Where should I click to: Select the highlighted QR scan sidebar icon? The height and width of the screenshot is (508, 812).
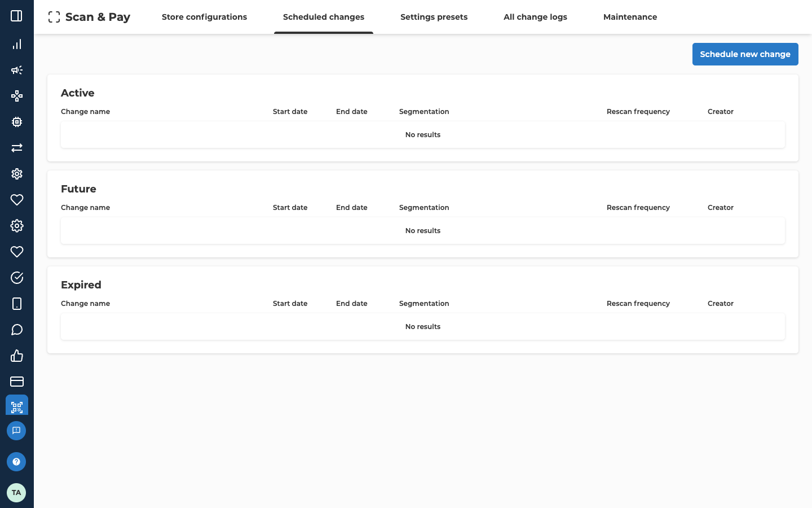pyautogui.click(x=17, y=405)
